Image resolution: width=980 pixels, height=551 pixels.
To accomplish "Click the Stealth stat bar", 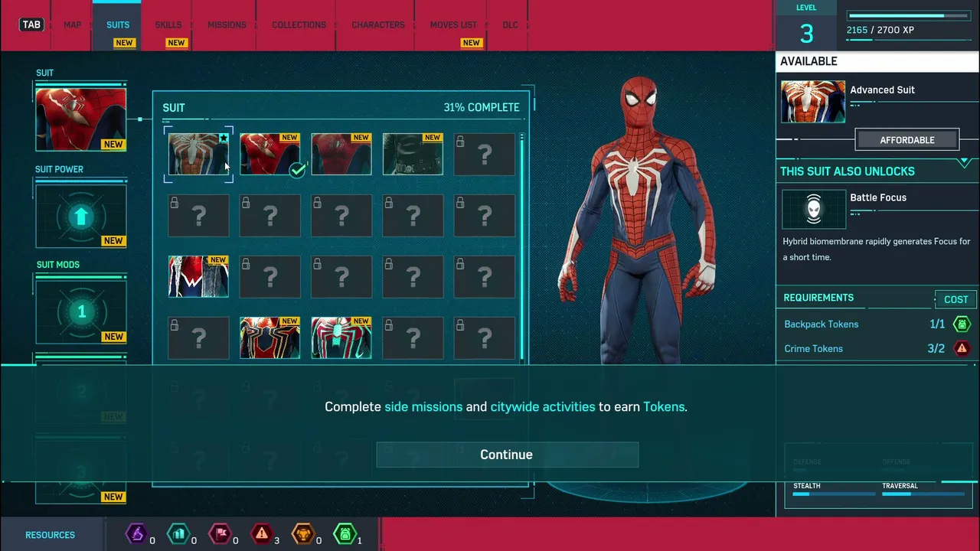I will (834, 494).
